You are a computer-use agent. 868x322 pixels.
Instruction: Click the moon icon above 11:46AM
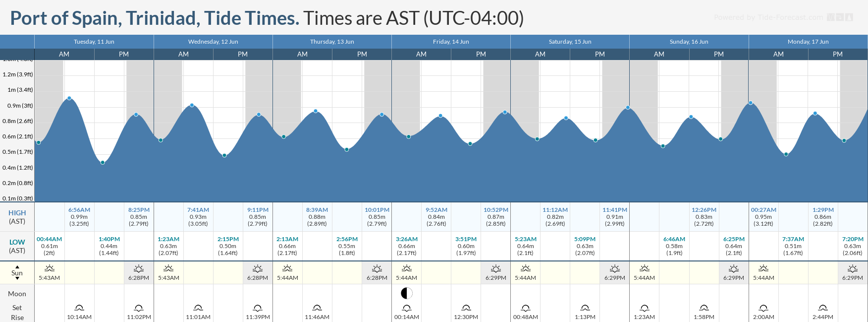pyautogui.click(x=317, y=308)
